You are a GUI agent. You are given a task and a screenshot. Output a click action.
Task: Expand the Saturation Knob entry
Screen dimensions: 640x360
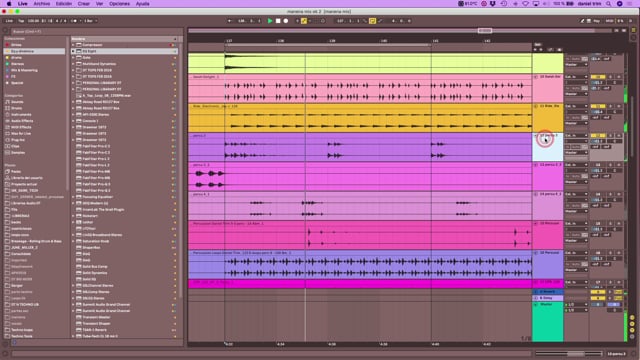[x=73, y=241]
